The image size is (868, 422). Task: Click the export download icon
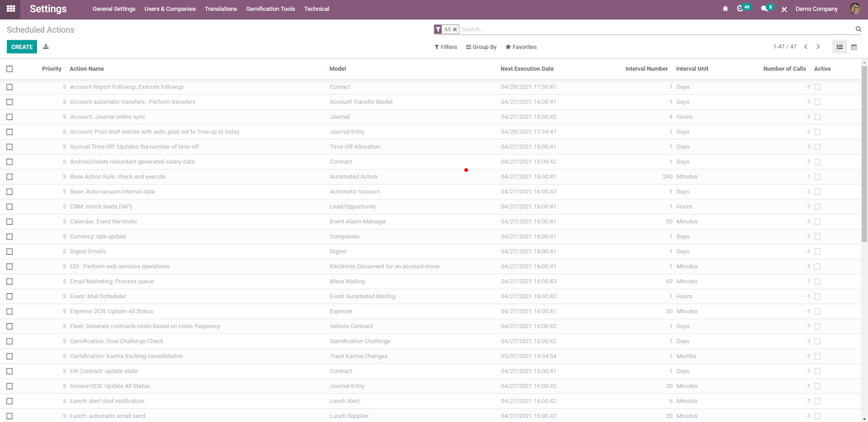(x=46, y=47)
